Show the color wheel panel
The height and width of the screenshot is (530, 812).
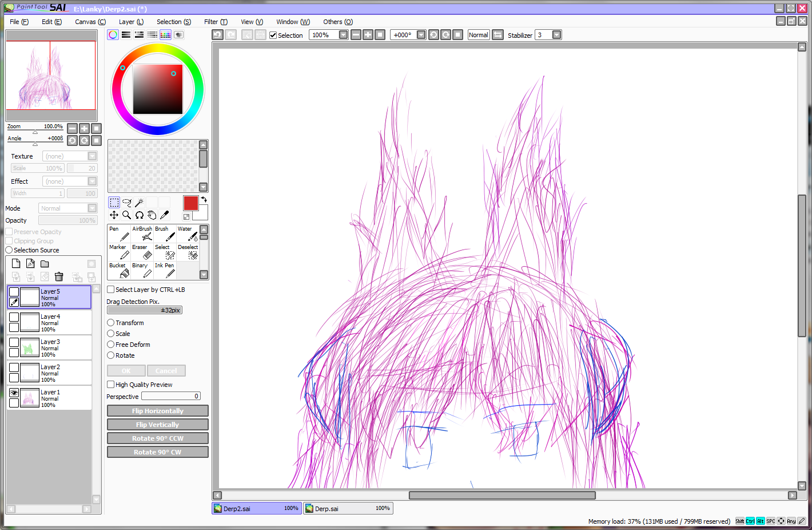click(x=113, y=35)
